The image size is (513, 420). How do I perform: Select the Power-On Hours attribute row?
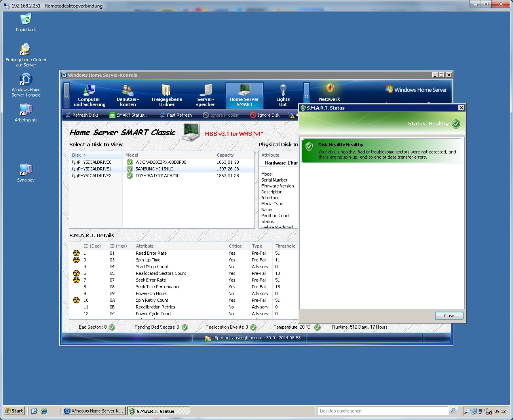184,293
